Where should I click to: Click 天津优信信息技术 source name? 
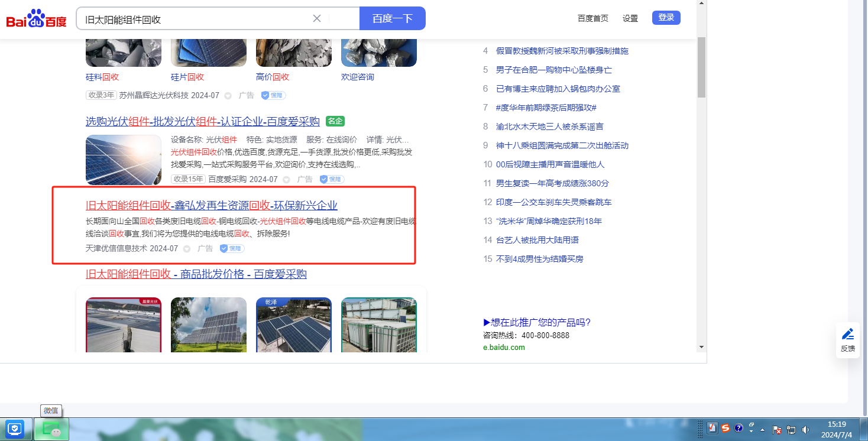pos(116,248)
